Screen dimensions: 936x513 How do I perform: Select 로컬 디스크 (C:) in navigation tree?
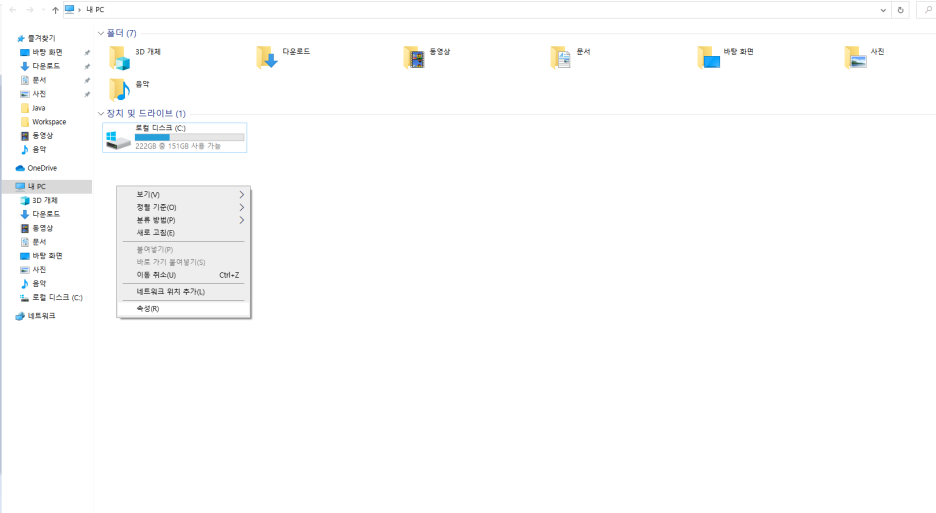point(57,297)
